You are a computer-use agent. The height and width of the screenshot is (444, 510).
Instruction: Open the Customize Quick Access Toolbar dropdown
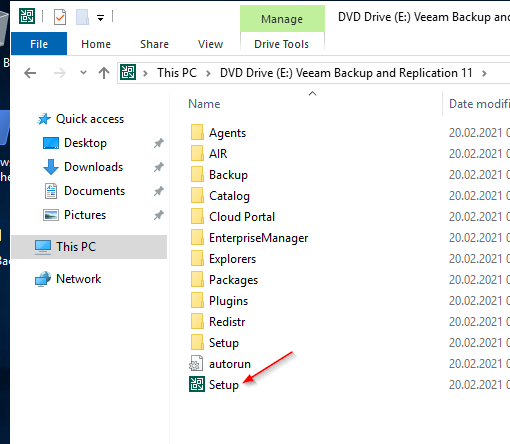click(100, 18)
